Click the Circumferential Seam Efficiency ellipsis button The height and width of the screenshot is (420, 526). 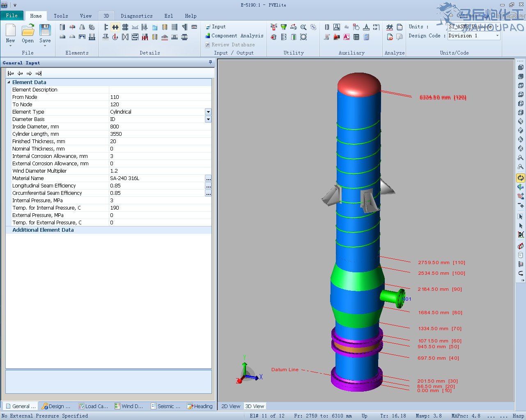tap(208, 193)
